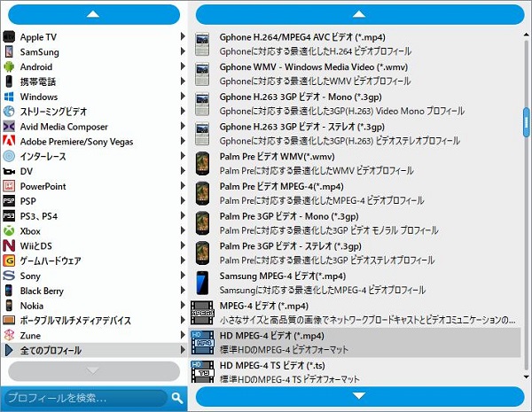Focus the プロフィールを検索 search field
The image size is (532, 412).
(86, 398)
